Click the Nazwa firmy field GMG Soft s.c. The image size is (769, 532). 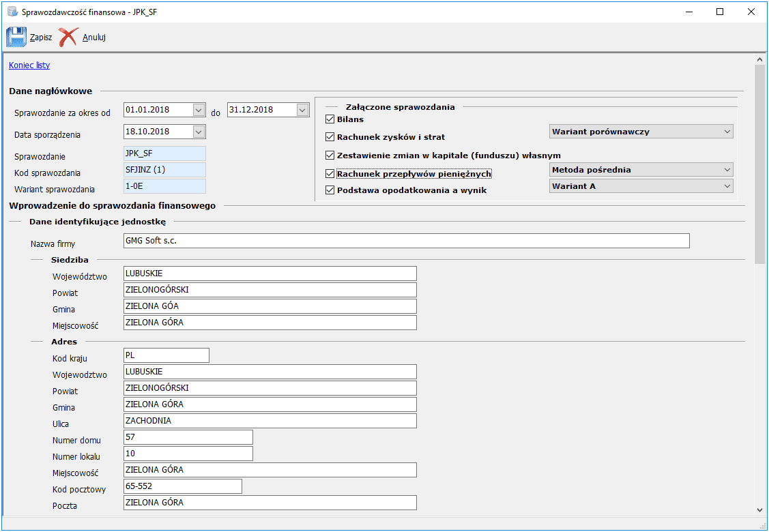tap(407, 241)
